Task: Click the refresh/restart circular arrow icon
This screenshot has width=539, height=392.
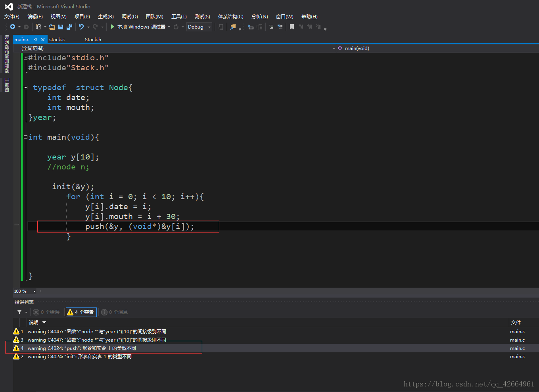Action: 176,27
